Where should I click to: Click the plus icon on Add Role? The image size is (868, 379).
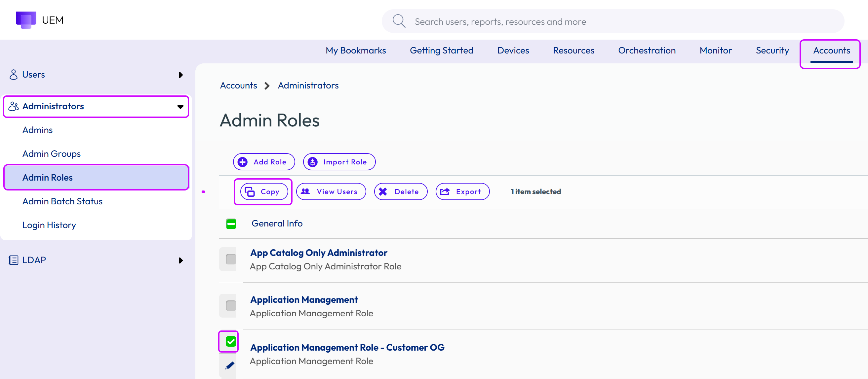tap(243, 162)
